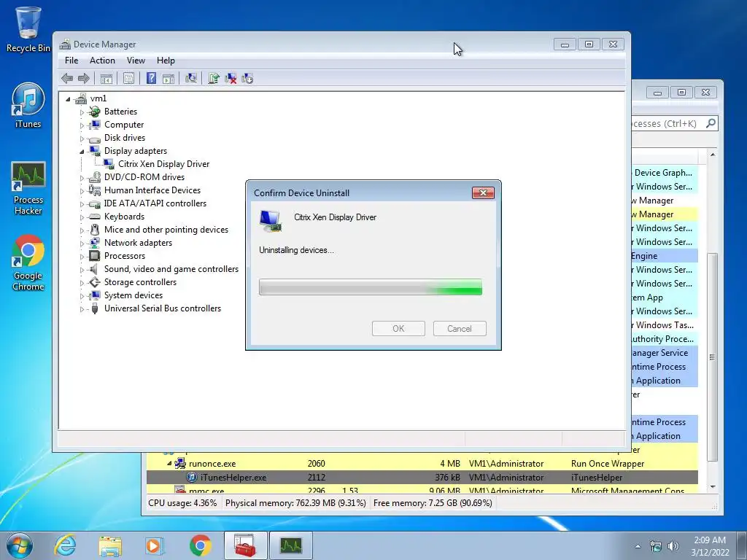Open Windows Media Player from the taskbar
The height and width of the screenshot is (560, 747).
[155, 545]
